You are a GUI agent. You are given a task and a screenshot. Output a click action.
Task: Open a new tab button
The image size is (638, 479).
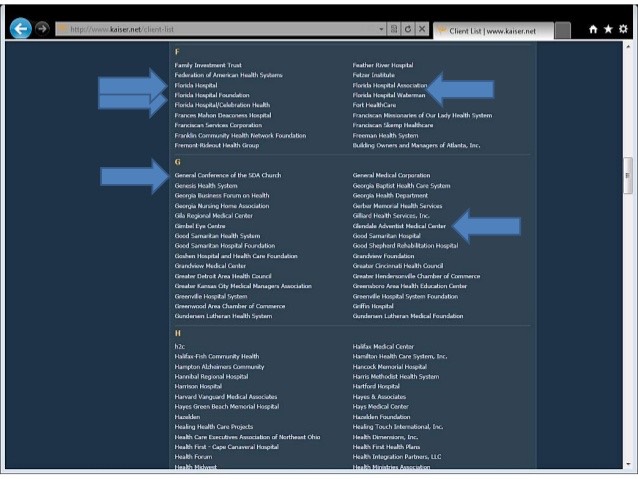[x=563, y=31]
